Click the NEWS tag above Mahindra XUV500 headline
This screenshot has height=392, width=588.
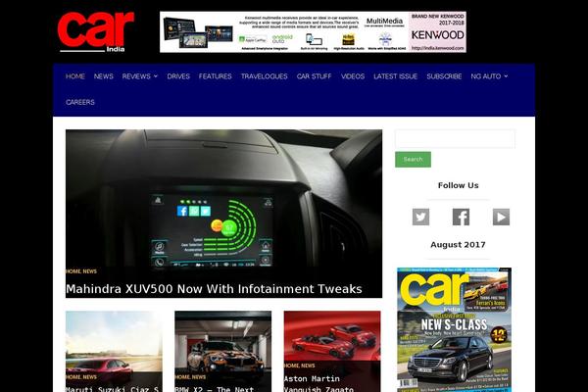tap(89, 271)
